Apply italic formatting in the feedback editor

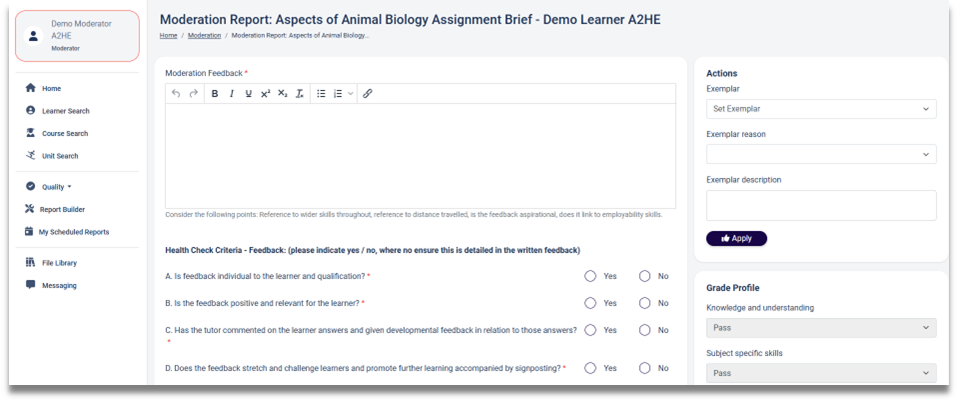click(232, 93)
